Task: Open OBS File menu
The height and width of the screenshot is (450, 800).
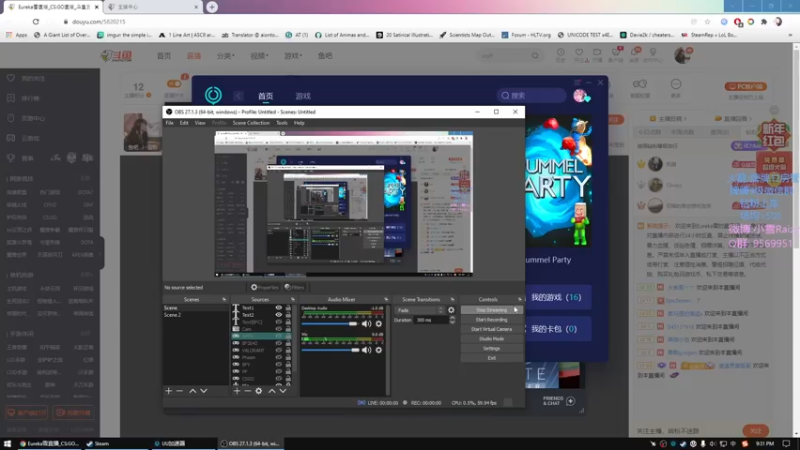Action: point(169,123)
